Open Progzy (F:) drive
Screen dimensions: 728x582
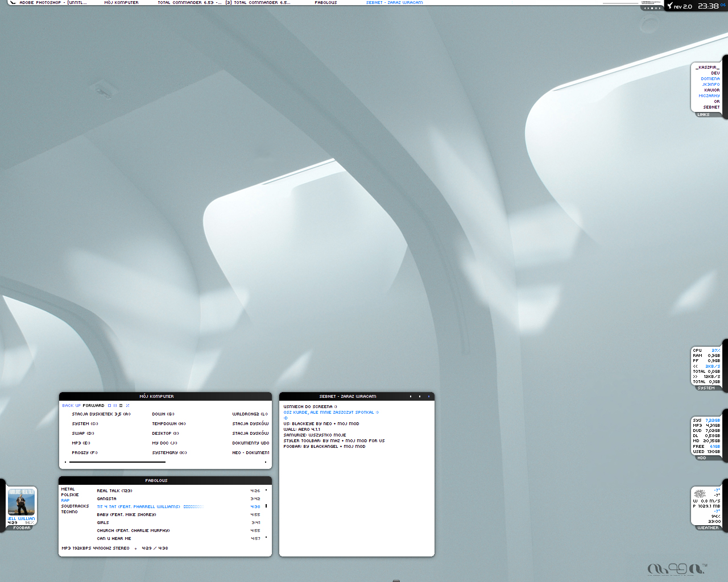click(85, 453)
